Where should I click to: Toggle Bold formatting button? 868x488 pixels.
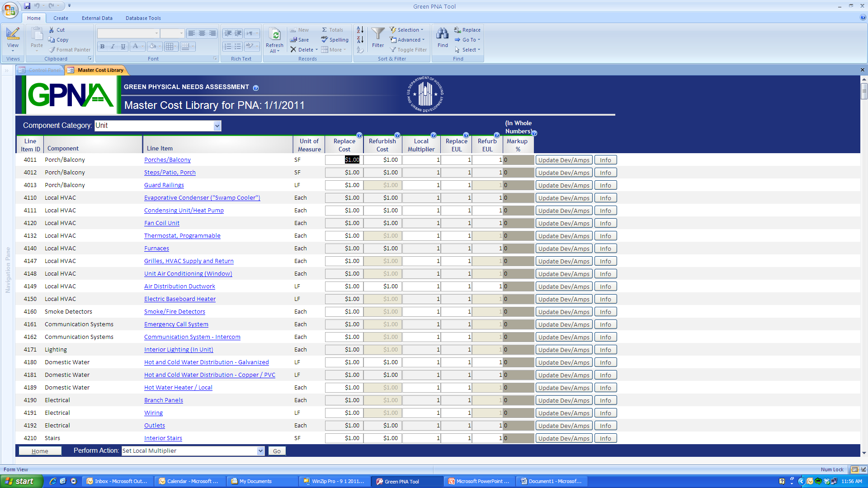pyautogui.click(x=103, y=46)
